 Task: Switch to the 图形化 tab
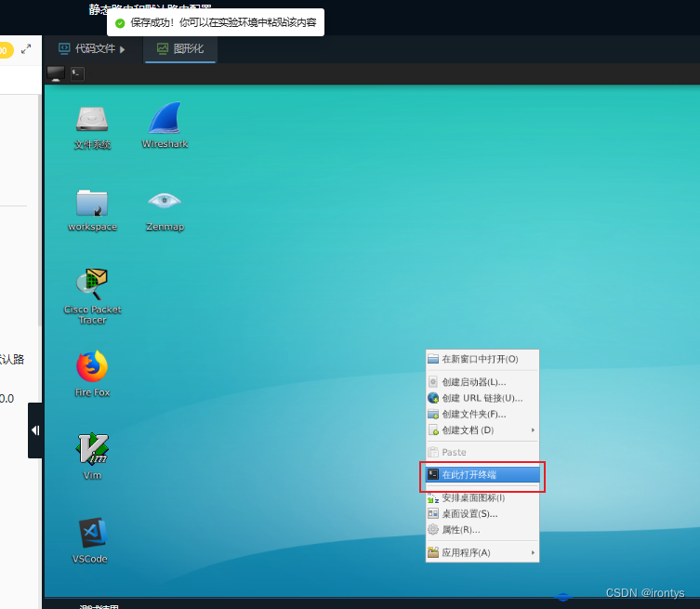180,48
